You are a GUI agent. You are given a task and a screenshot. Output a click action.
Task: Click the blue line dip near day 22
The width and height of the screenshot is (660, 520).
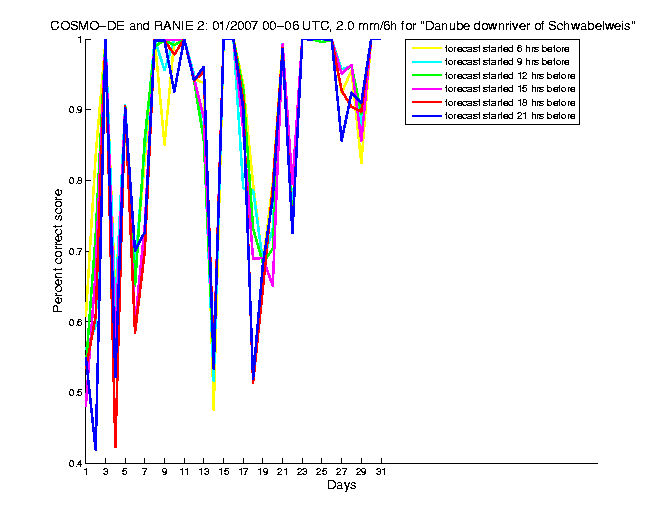point(292,232)
